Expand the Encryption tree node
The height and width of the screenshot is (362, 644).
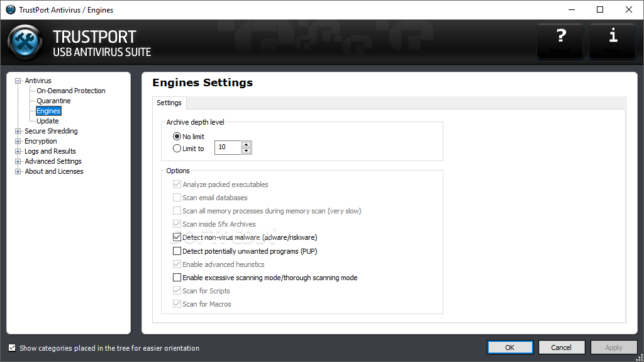click(18, 141)
